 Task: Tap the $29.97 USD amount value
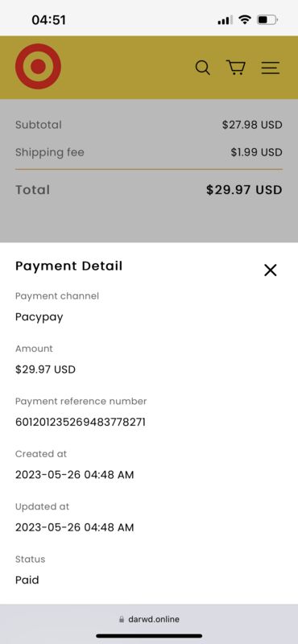(x=45, y=369)
